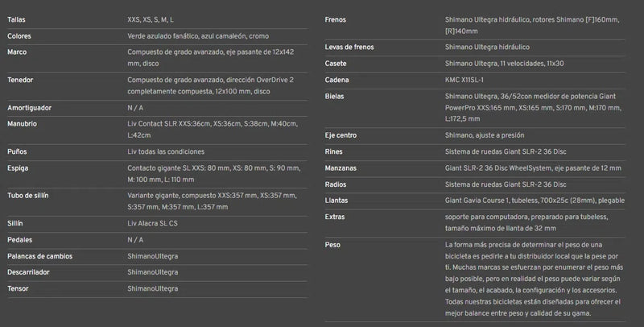Click the 'Cadena' spec label
This screenshot has width=644, height=327.
coord(336,80)
